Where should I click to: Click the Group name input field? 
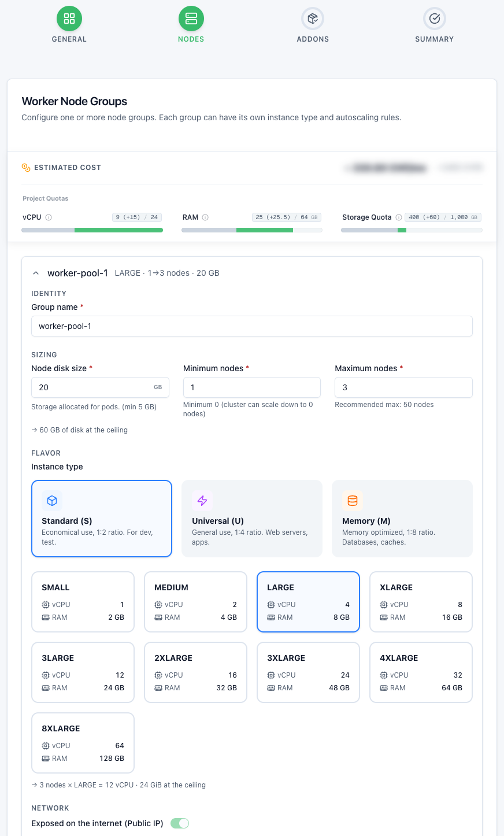tap(252, 326)
